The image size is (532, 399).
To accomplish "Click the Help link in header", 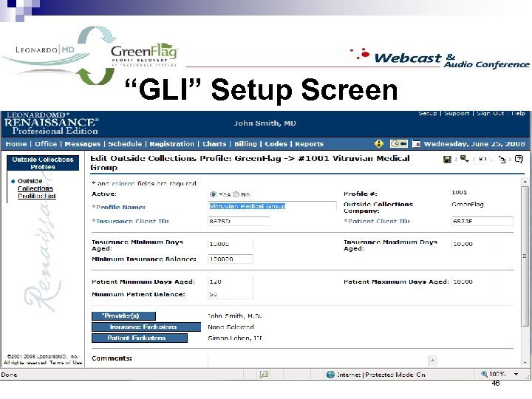I will pos(519,113).
